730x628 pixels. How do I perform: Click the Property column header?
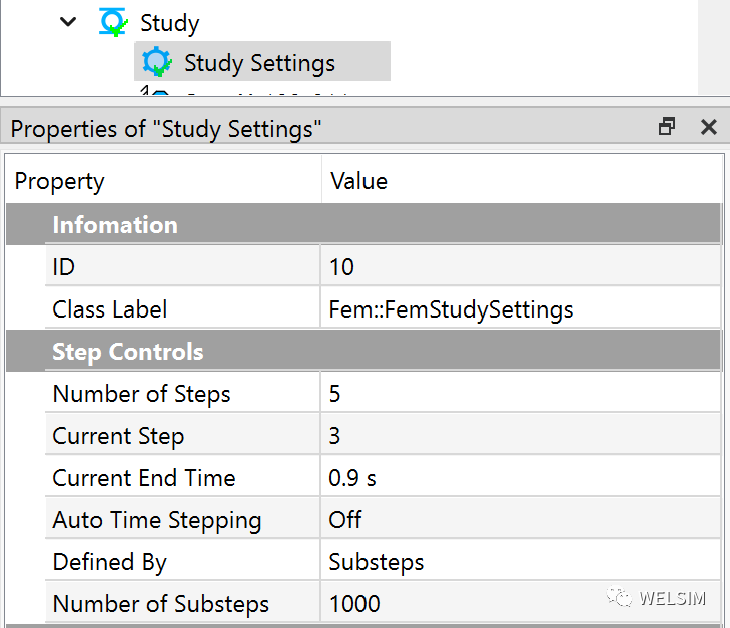click(163, 181)
